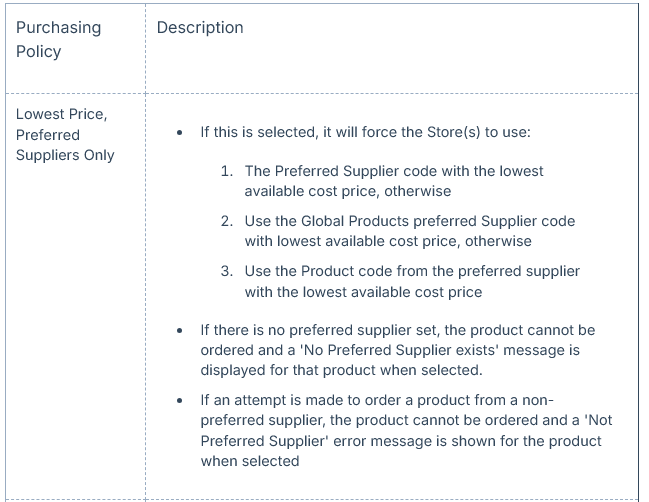The height and width of the screenshot is (502, 649).
Task: Click the bullet point before 'If this is selected'
Action: coord(179,133)
